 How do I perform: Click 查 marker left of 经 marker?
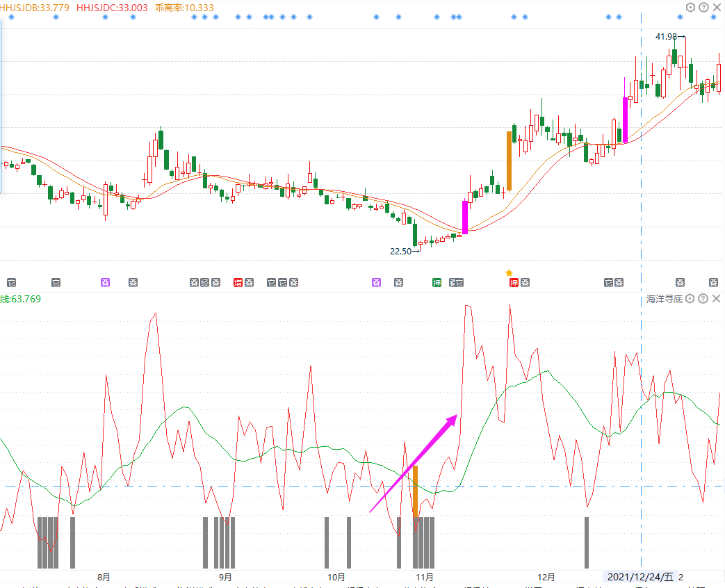[x=194, y=282]
